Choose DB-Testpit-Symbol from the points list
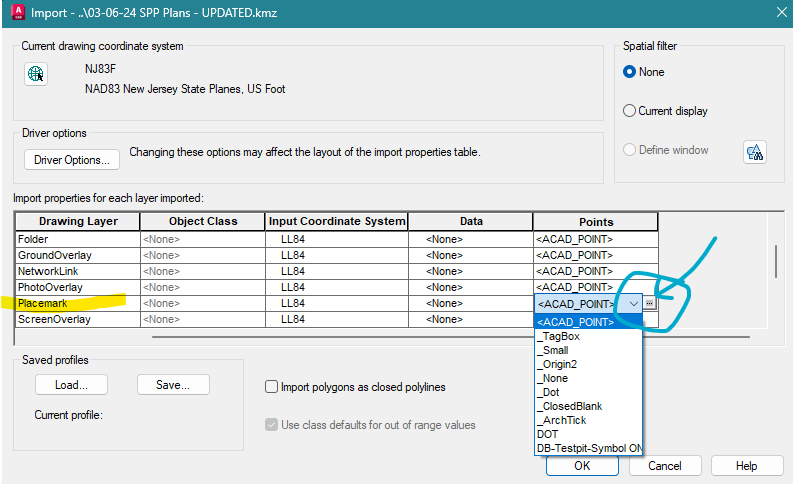 [x=588, y=448]
